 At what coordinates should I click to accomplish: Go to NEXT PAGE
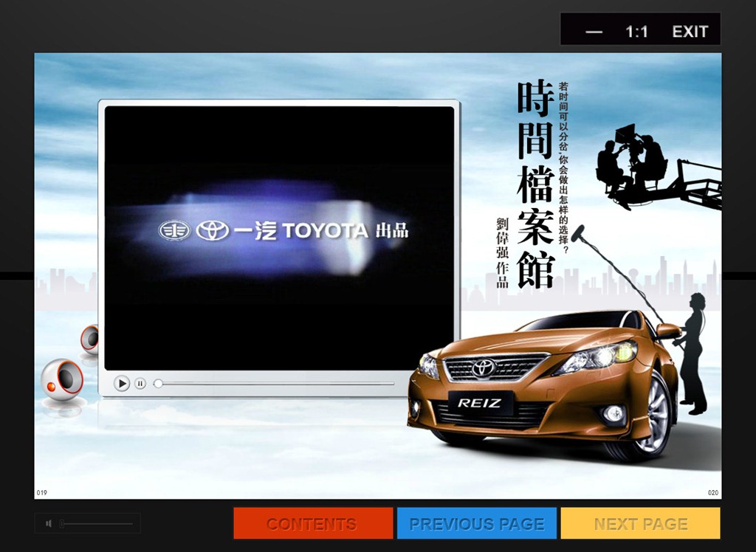[640, 523]
